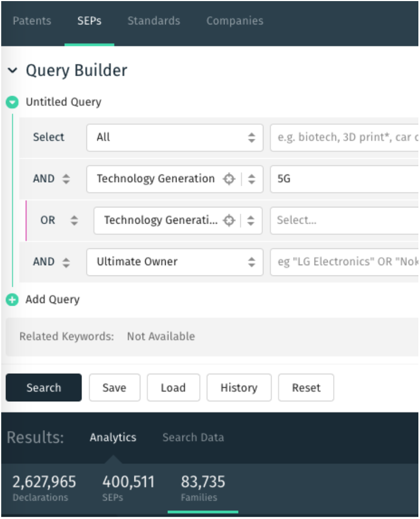
Task: Collapse the Query Builder section
Action: [x=12, y=71]
